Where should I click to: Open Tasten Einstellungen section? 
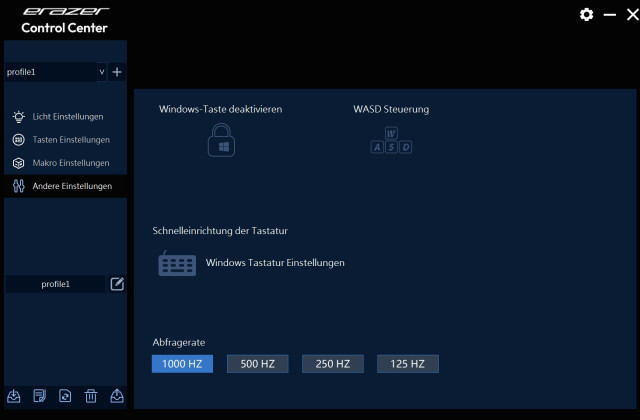pos(70,140)
